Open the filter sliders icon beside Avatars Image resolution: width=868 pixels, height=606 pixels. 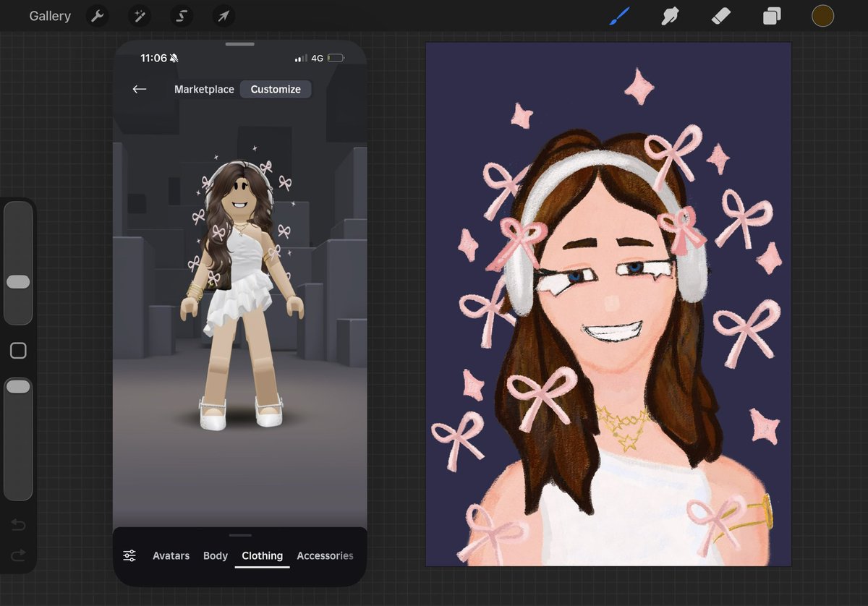click(129, 555)
